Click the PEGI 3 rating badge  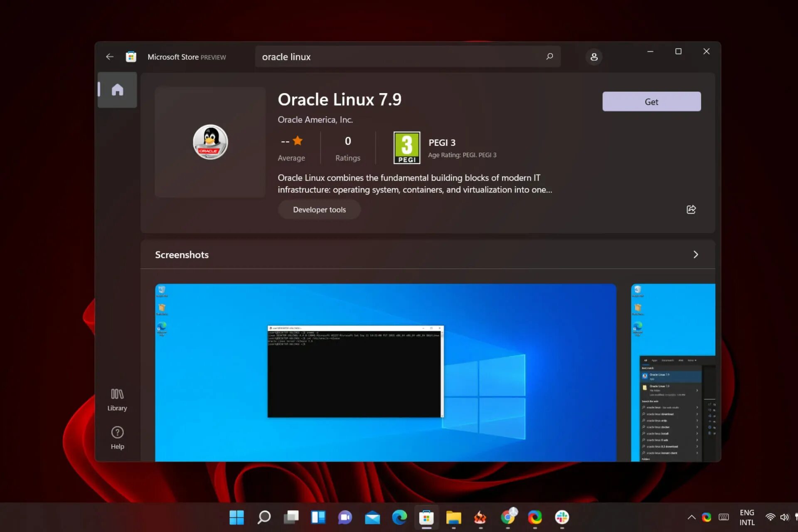pyautogui.click(x=406, y=148)
